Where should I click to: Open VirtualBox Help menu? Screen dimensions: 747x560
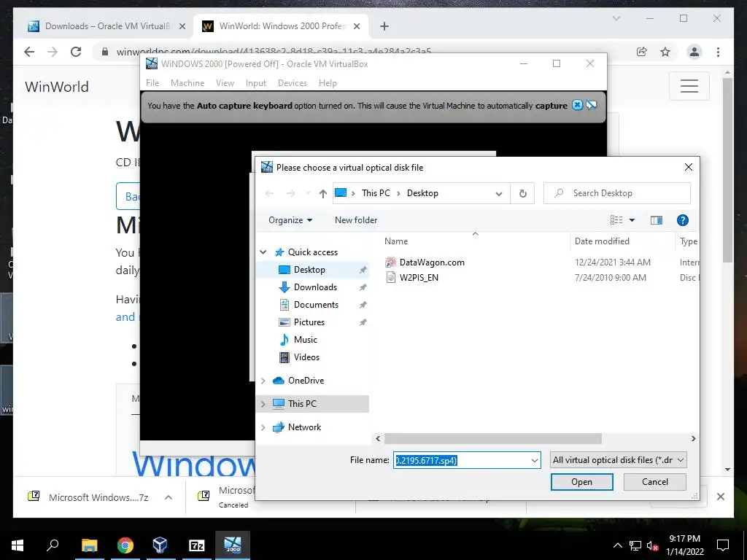point(328,83)
